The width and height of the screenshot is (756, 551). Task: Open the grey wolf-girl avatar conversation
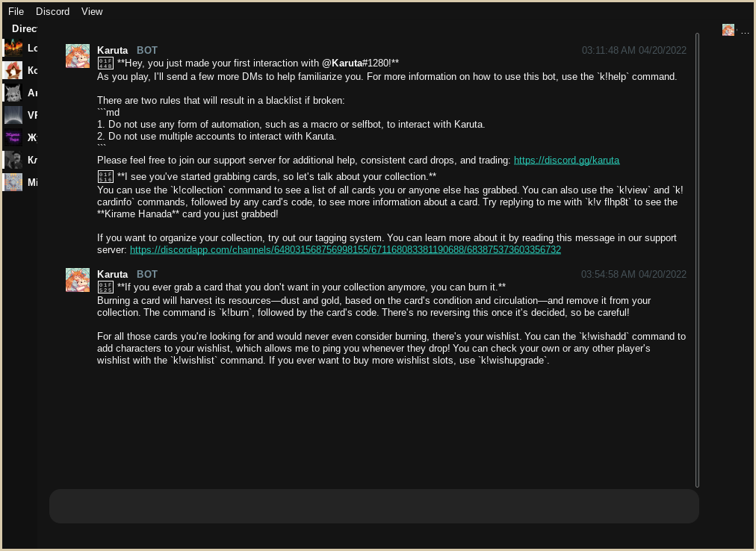13,93
